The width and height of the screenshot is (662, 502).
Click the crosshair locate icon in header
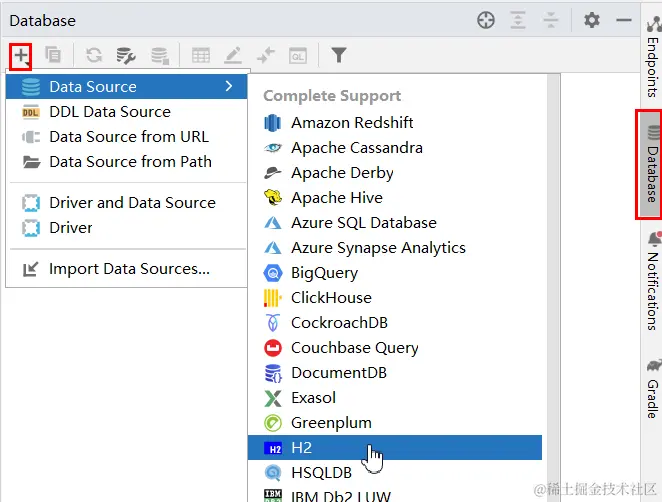click(x=486, y=20)
